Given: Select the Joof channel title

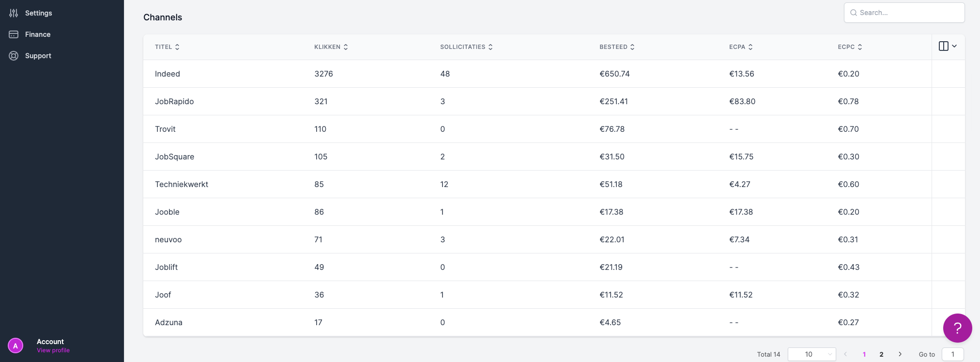Looking at the screenshot, I should point(163,295).
